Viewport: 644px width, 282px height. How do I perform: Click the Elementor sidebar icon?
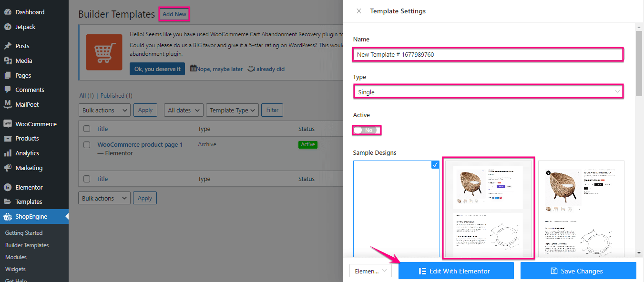click(x=8, y=187)
